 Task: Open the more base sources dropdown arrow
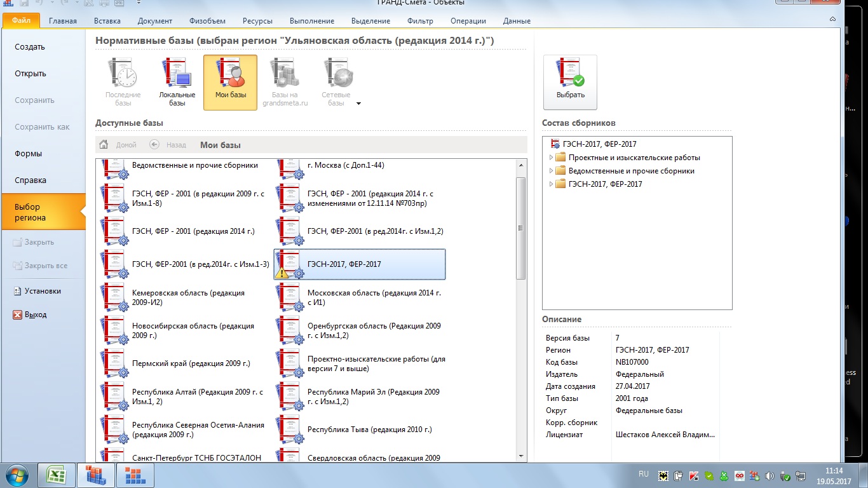pos(358,104)
